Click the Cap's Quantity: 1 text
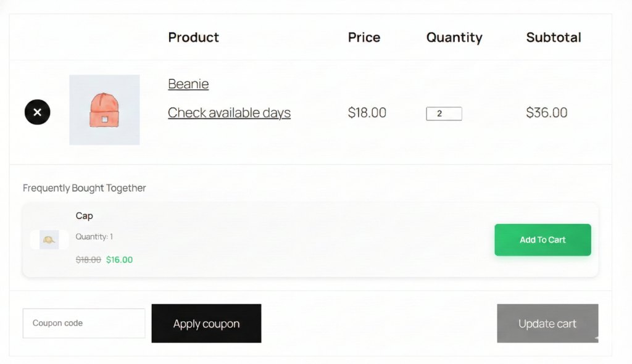Viewport: 632px width, 364px height. [x=94, y=237]
